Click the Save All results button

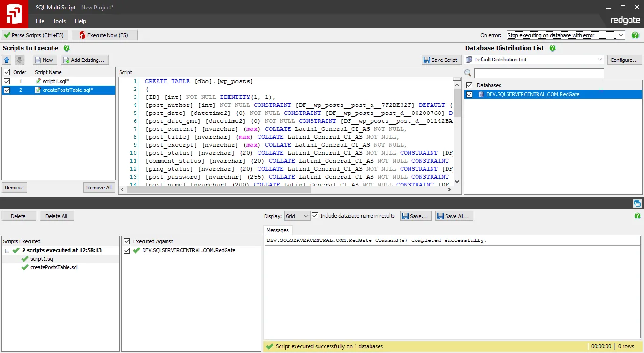click(x=454, y=216)
